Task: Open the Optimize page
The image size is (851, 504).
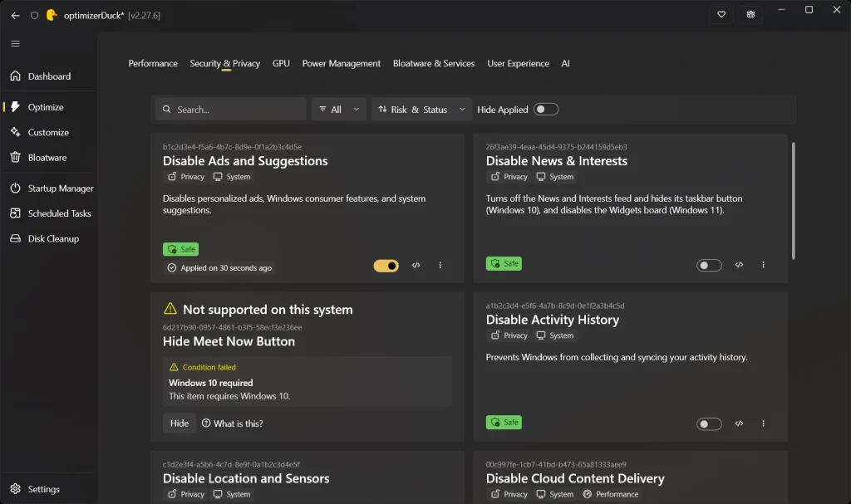Action: (49, 107)
